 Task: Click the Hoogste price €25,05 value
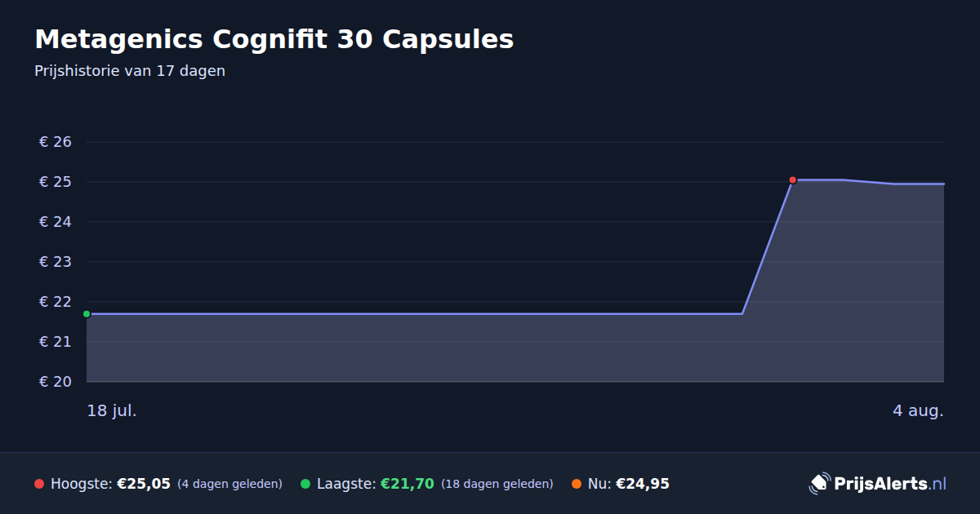coord(144,484)
